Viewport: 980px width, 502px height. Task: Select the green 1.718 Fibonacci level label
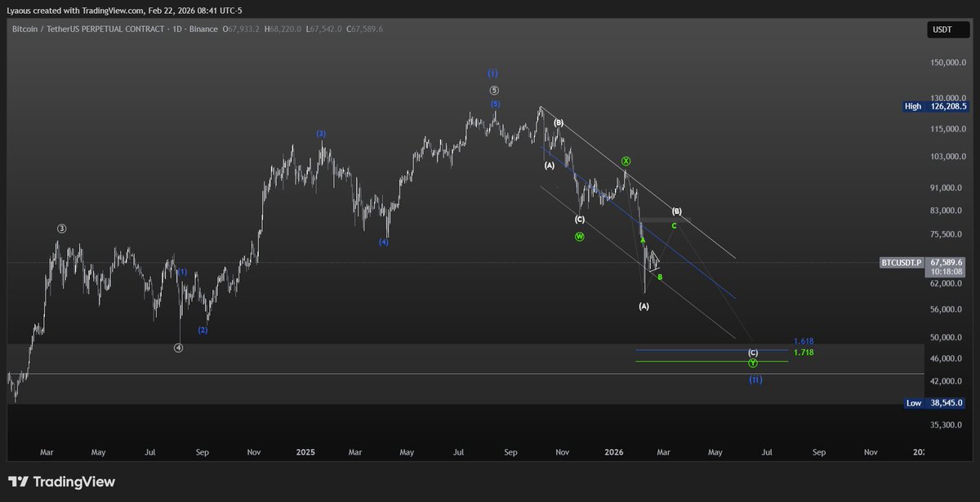[804, 353]
